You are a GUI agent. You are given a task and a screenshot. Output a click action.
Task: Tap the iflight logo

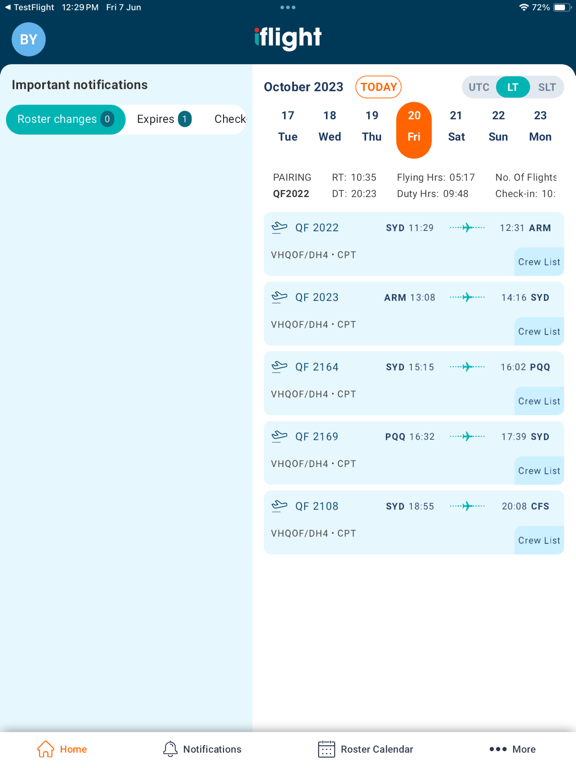(288, 38)
